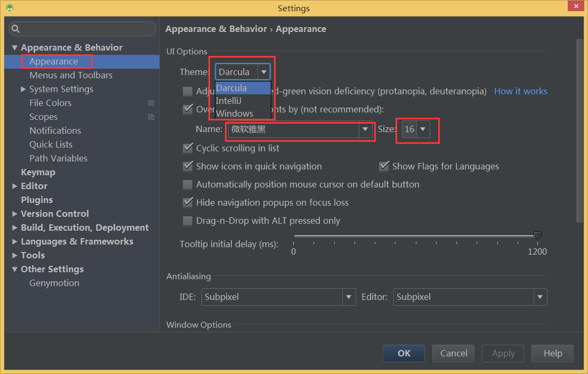
Task: Expand Build, Execution, Deployment node
Action: [14, 228]
